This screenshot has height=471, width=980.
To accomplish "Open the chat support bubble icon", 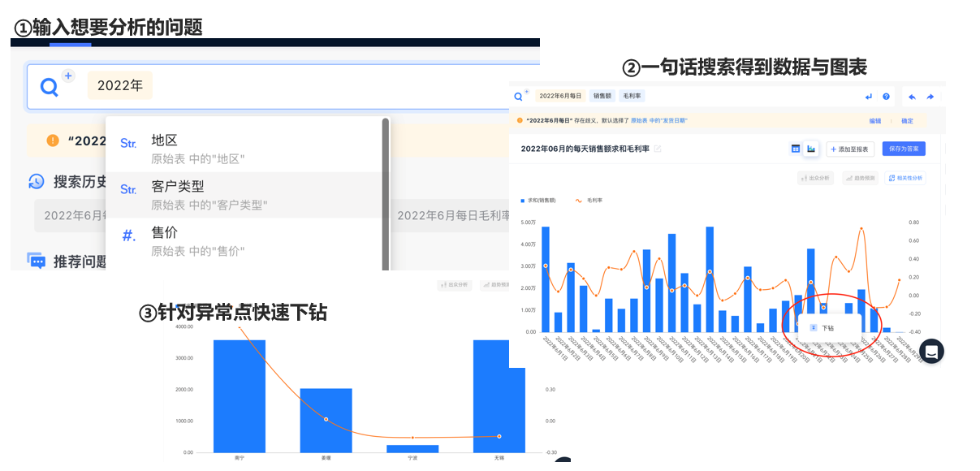I will pos(931,351).
